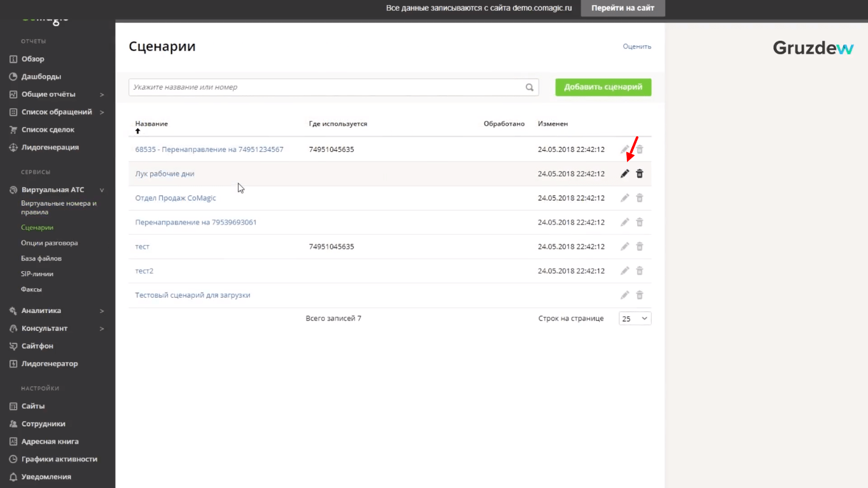Open Опции разговора menu item
868x488 pixels.
click(x=50, y=243)
